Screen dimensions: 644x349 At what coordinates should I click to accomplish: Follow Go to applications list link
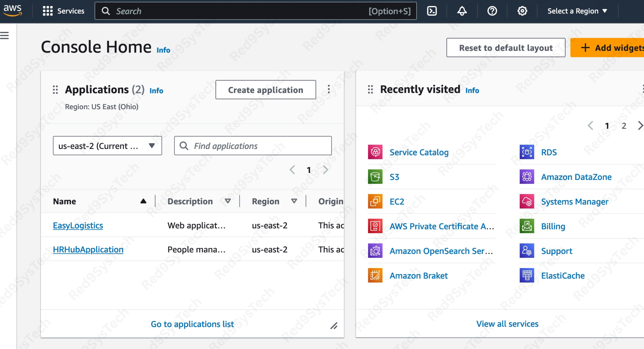(192, 324)
